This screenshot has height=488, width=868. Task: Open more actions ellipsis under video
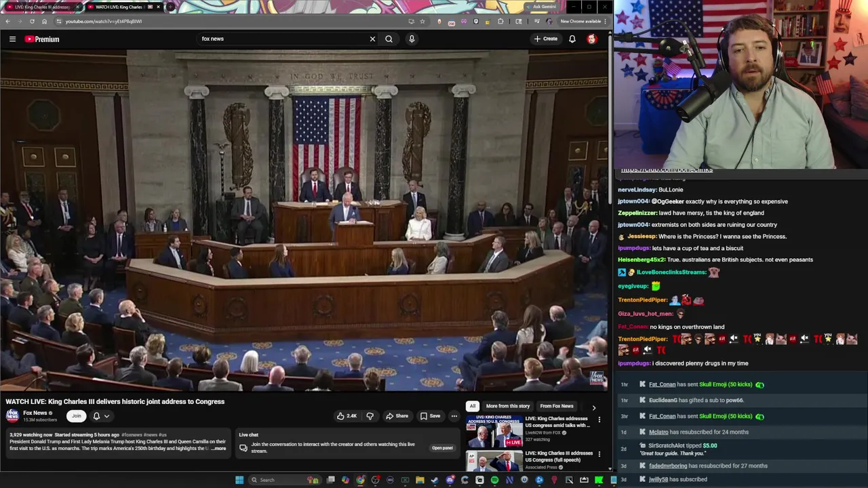pos(454,416)
